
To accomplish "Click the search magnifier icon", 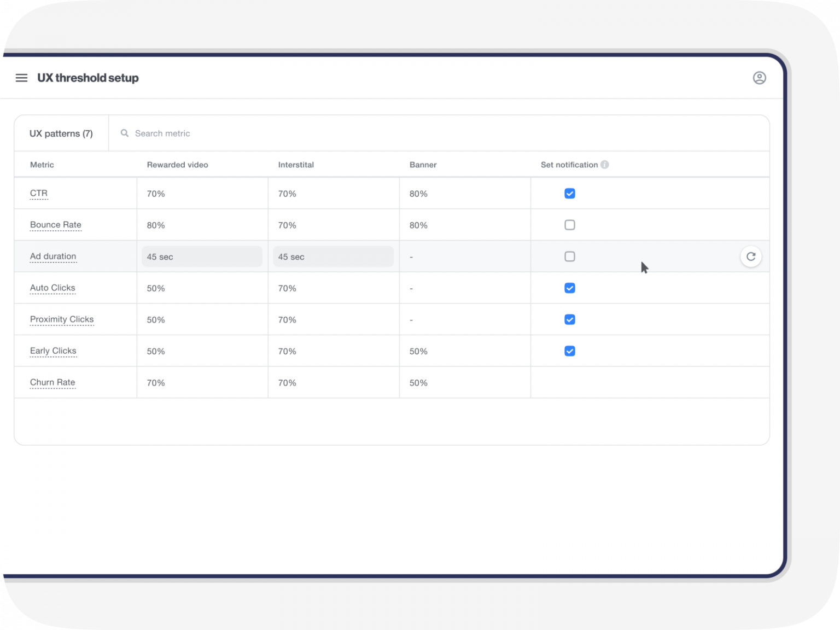I will click(125, 133).
